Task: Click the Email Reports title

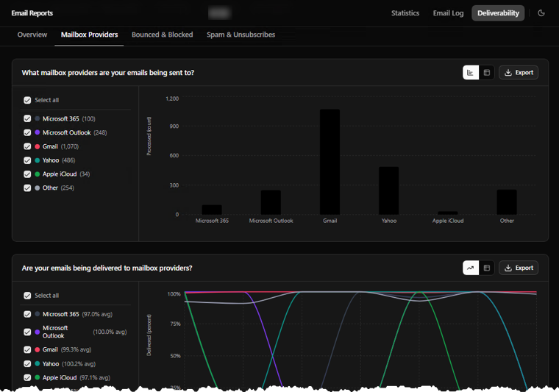Action: click(32, 13)
